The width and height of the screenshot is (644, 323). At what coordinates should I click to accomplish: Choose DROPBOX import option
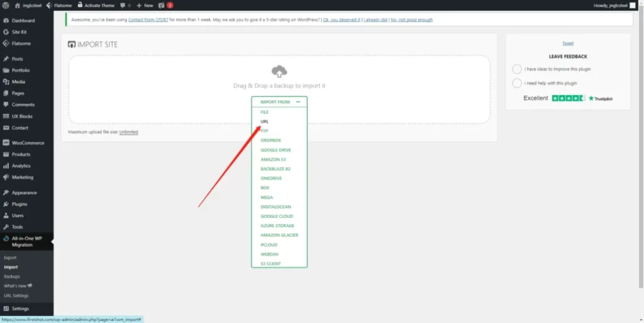[270, 140]
